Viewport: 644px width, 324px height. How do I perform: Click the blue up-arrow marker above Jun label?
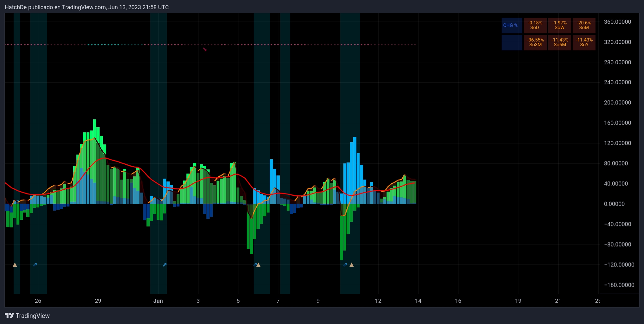coord(165,265)
